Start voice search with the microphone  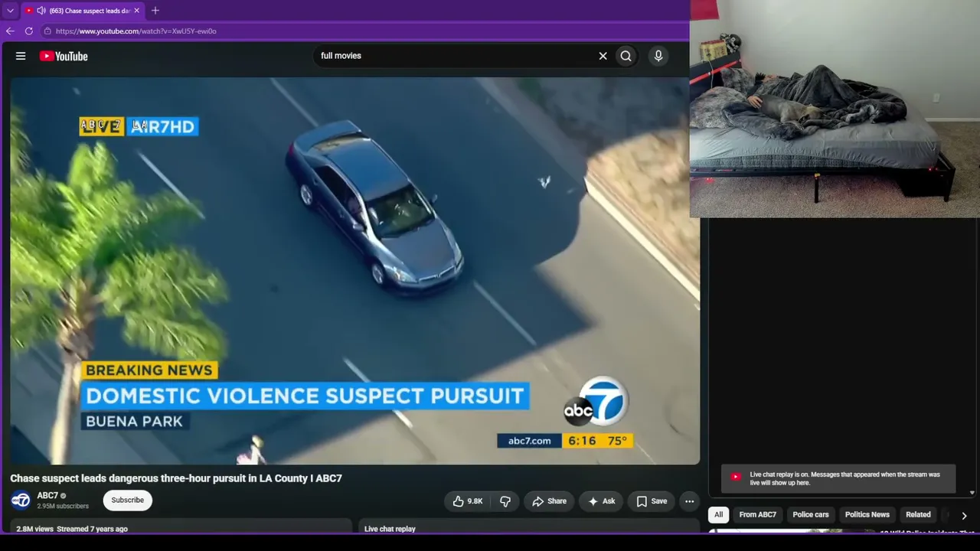click(658, 56)
